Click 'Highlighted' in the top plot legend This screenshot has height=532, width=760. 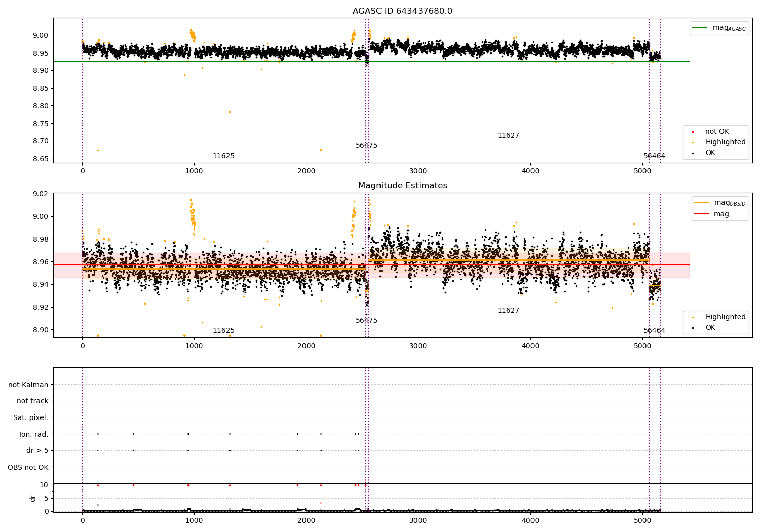coord(725,142)
